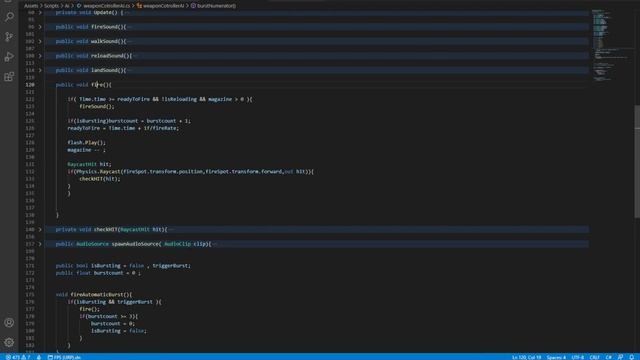The image size is (640, 360).
Task: Open the Source Control view
Action: pyautogui.click(x=9, y=37)
